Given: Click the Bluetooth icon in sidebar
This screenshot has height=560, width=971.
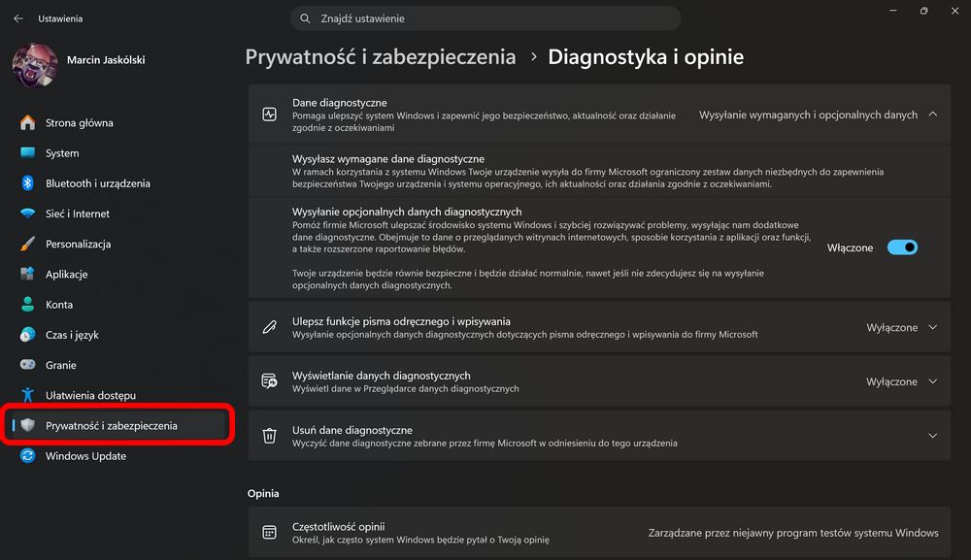Looking at the screenshot, I should [27, 183].
